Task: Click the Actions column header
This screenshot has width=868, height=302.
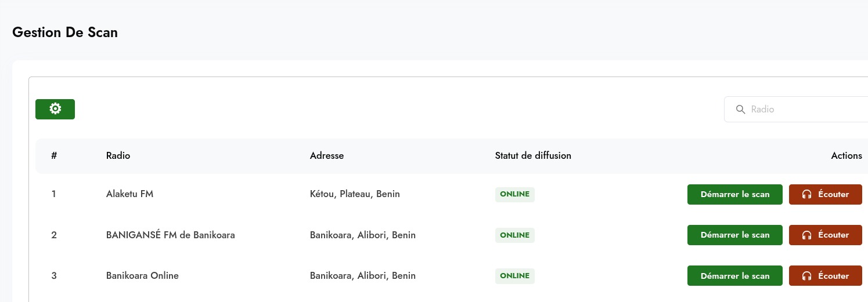Action: [x=846, y=156]
